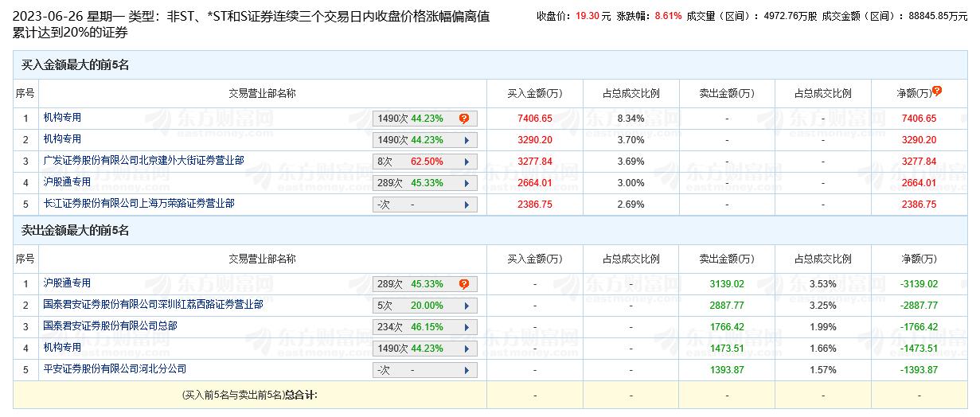Screen dimensions: 980x417
Task: Click the 3.25% share cell
Action: pyautogui.click(x=822, y=306)
